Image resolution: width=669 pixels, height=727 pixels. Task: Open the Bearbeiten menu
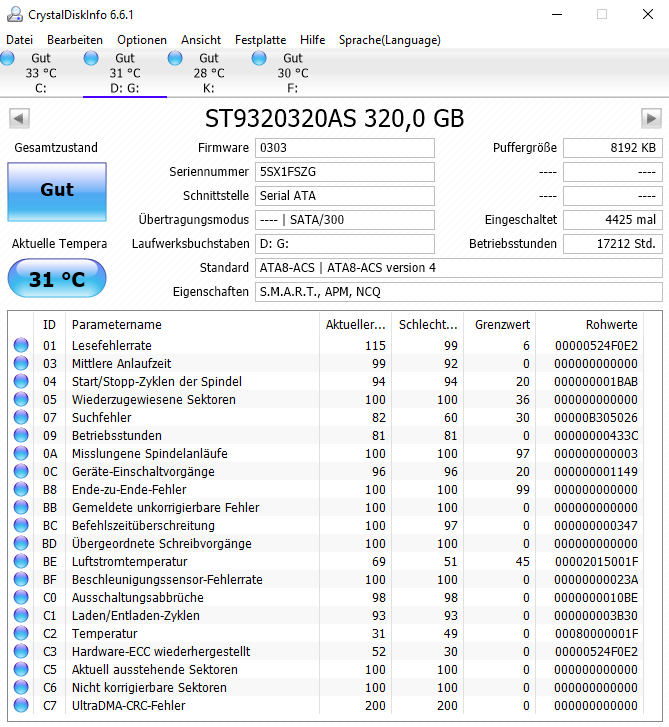pos(75,40)
